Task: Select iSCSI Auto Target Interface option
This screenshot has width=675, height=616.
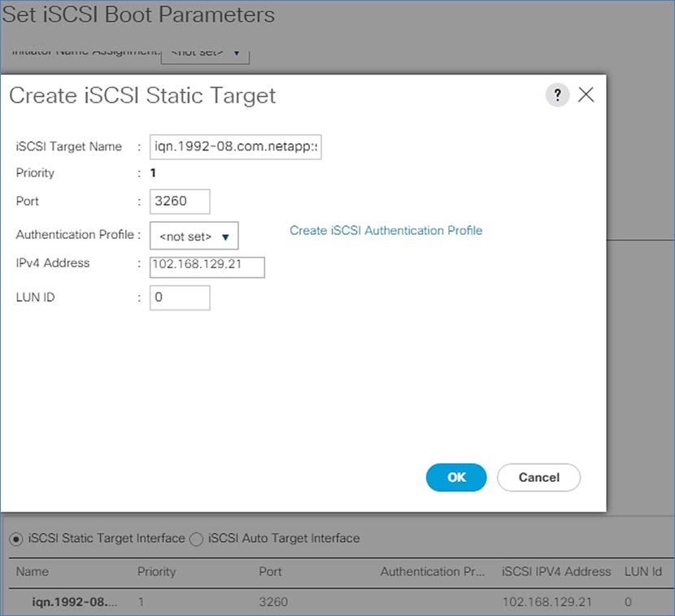Action: 198,538
